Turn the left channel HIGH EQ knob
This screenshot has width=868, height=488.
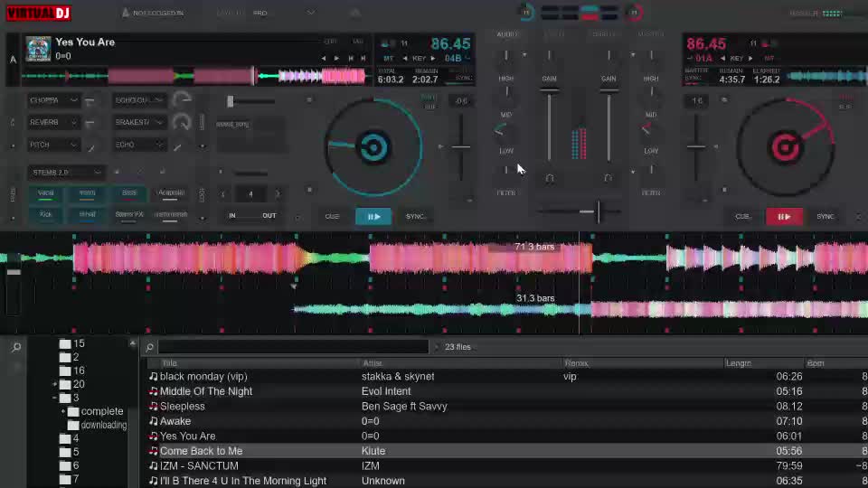[505, 92]
